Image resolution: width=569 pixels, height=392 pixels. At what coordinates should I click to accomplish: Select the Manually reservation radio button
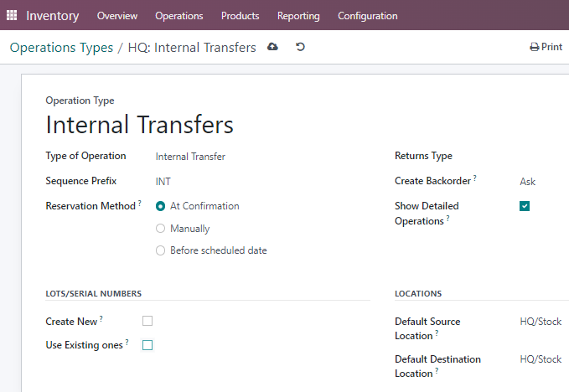click(x=160, y=229)
